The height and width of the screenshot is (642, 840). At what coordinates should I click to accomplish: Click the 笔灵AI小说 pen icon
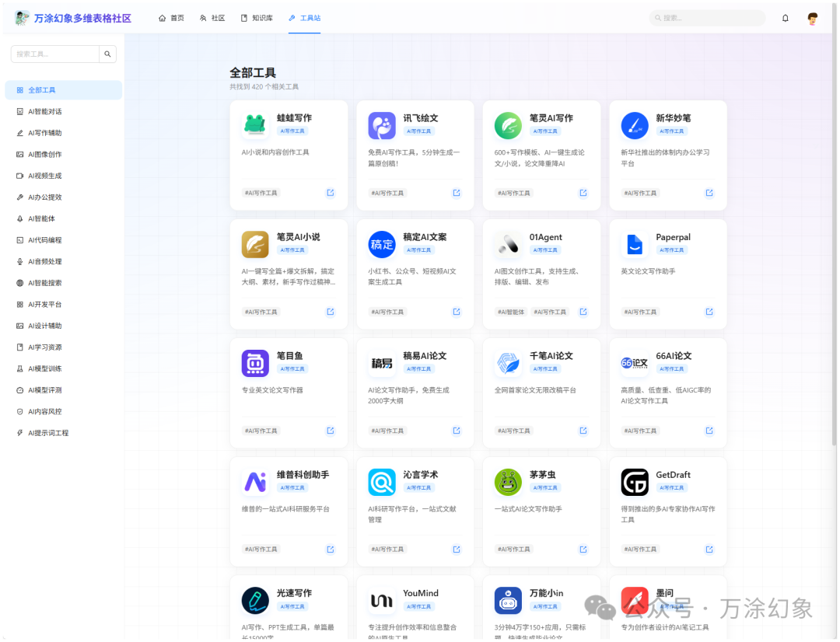(254, 243)
